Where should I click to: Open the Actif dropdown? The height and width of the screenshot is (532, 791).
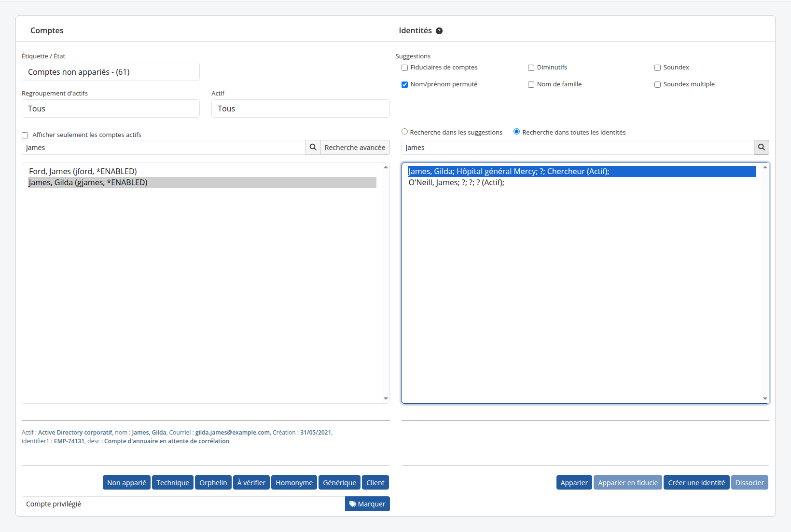pos(300,109)
